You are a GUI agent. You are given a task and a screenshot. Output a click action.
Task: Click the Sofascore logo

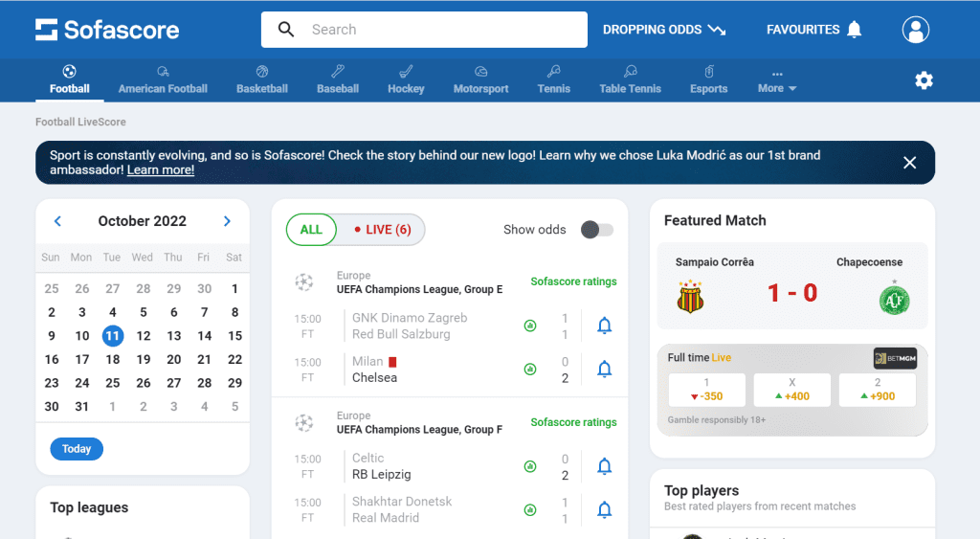click(107, 30)
